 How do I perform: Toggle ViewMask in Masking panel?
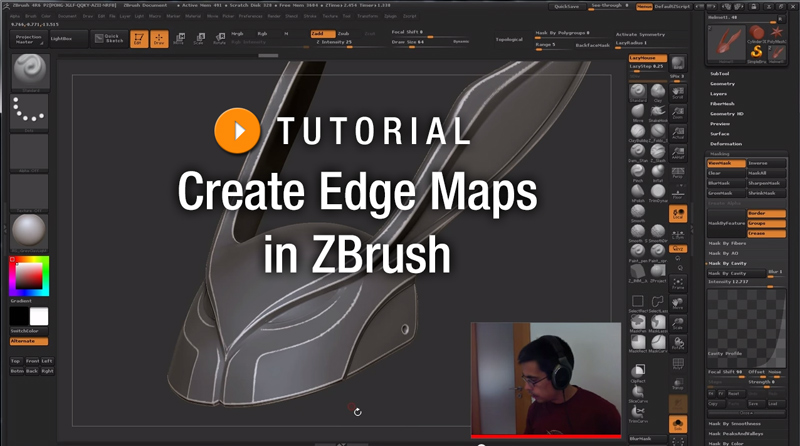click(x=727, y=163)
